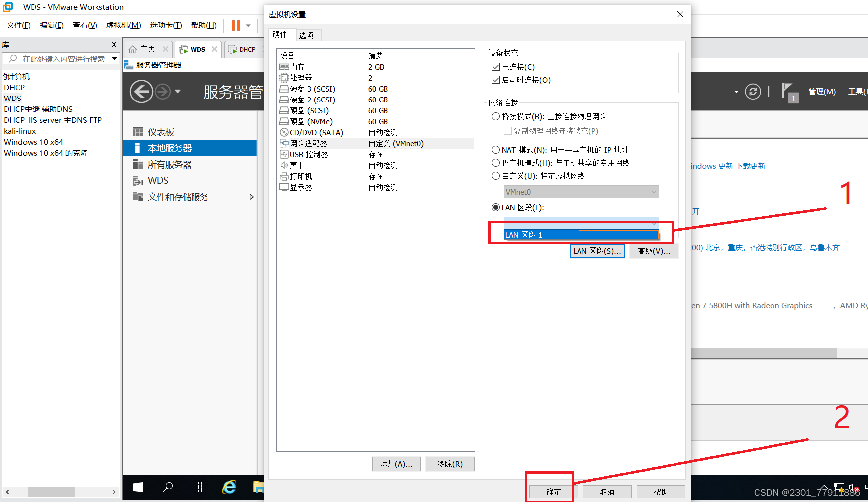This screenshot has height=502, width=868.
Task: Toggle the 启动时连接(O) checkbox
Action: (x=495, y=80)
